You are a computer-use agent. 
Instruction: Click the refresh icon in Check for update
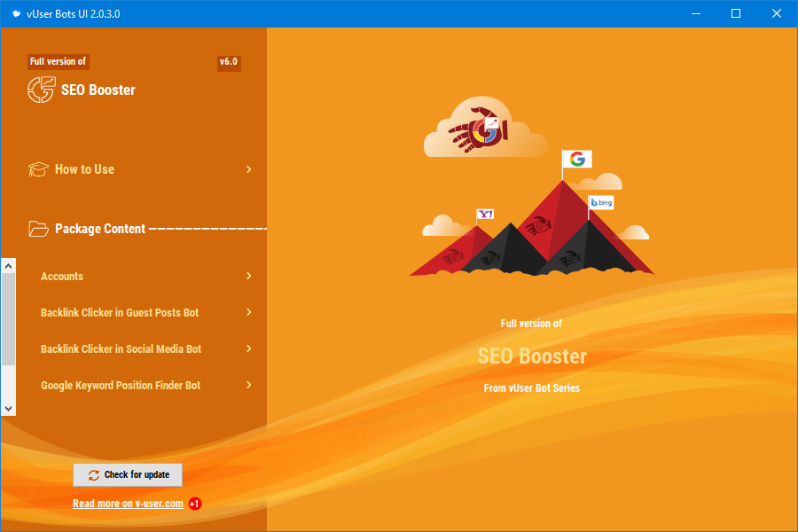pyautogui.click(x=93, y=475)
